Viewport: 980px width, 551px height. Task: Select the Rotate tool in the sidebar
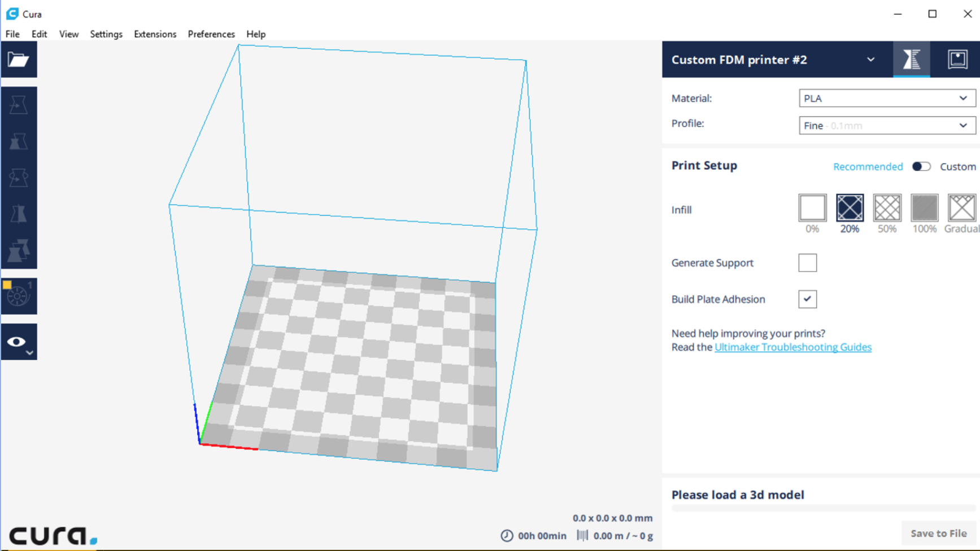click(19, 177)
